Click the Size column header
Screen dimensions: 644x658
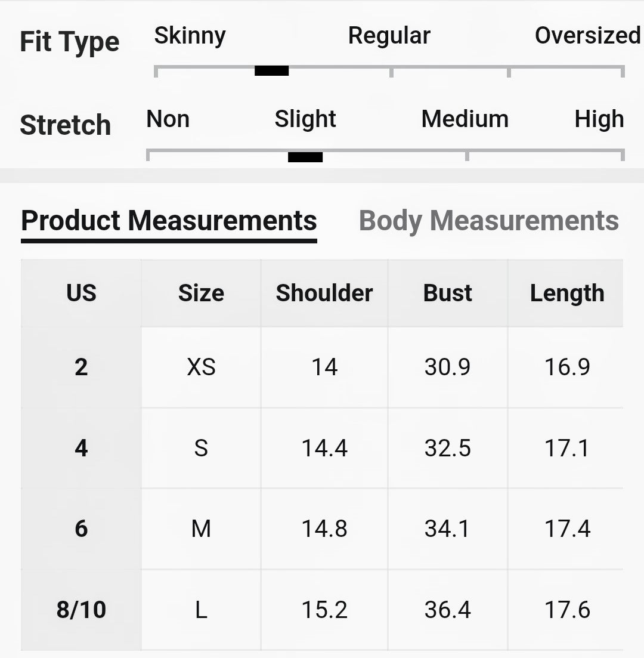[201, 293]
